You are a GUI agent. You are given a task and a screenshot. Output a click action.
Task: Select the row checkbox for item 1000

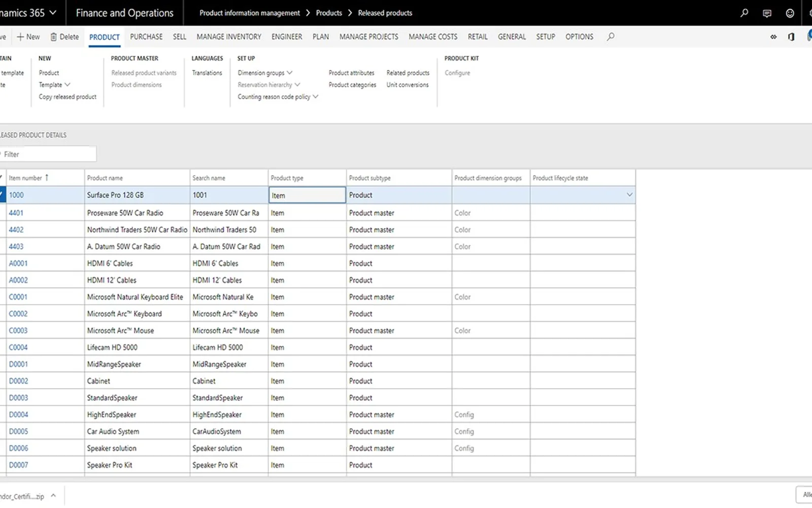click(x=2, y=195)
